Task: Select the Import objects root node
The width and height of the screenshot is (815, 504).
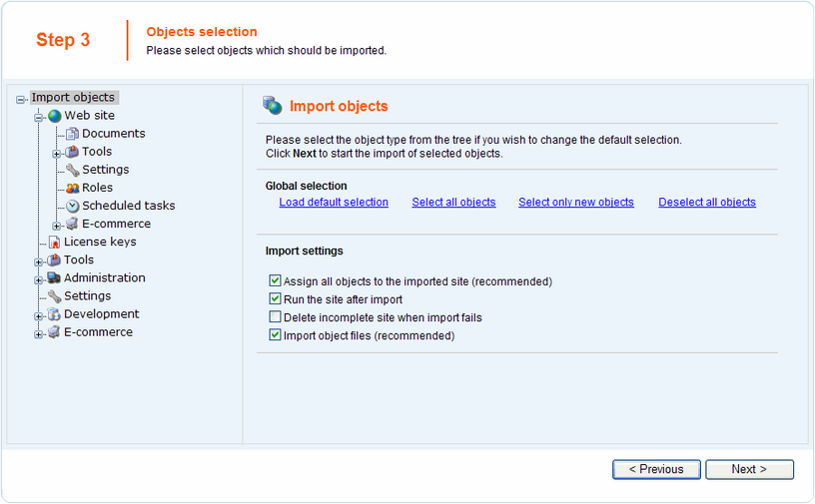Action: click(x=73, y=98)
